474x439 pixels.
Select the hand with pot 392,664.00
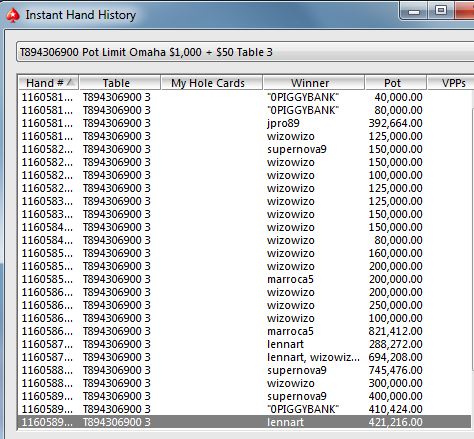[x=245, y=123]
